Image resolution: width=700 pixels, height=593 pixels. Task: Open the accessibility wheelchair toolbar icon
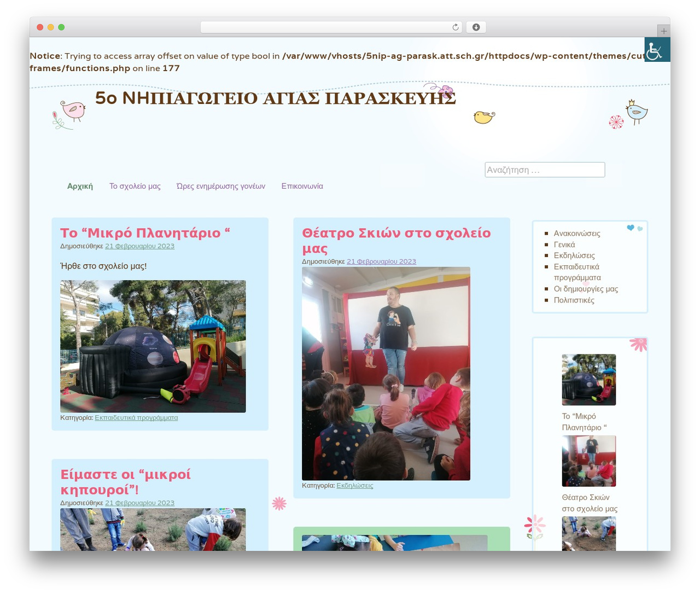657,50
